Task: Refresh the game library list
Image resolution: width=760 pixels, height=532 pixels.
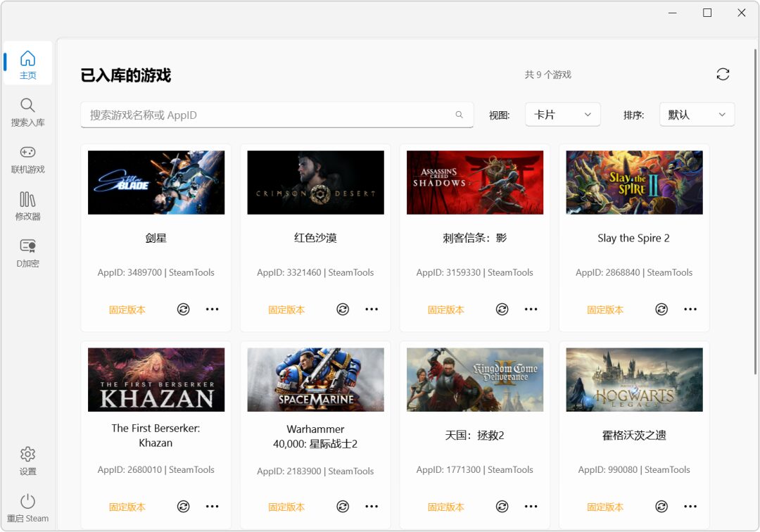Action: click(x=723, y=74)
